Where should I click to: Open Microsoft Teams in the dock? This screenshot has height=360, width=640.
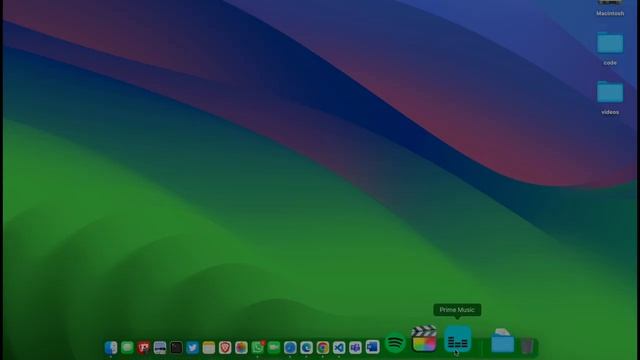pos(356,347)
